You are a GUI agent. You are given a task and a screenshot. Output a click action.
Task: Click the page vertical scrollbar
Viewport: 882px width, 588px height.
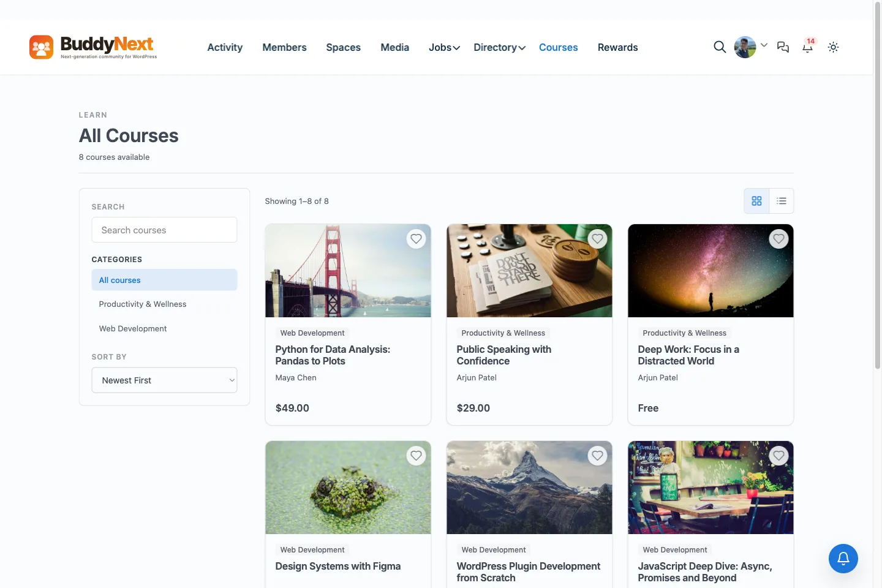pyautogui.click(x=878, y=186)
